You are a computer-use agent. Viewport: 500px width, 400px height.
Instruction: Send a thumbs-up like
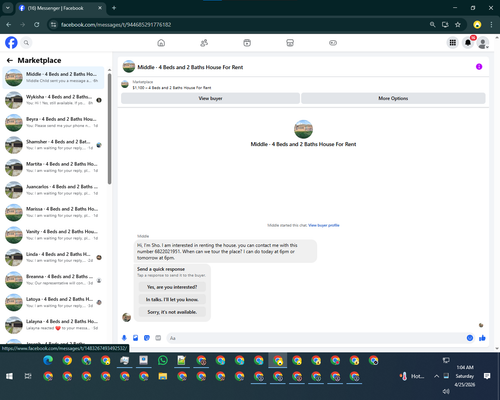482,338
